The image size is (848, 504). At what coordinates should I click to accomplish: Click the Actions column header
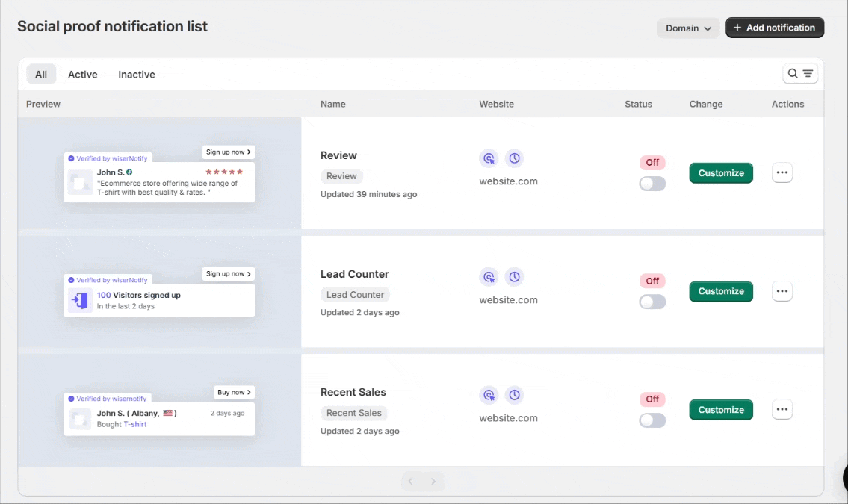click(x=787, y=105)
